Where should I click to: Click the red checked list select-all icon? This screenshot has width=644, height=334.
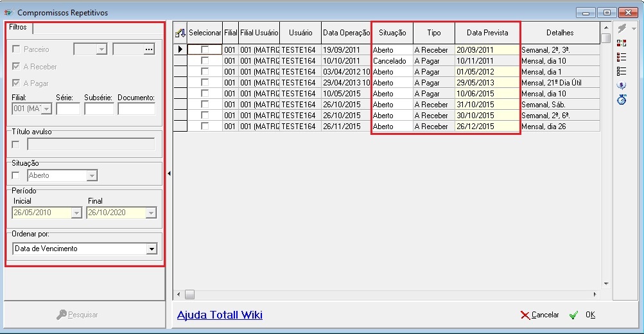point(621,57)
